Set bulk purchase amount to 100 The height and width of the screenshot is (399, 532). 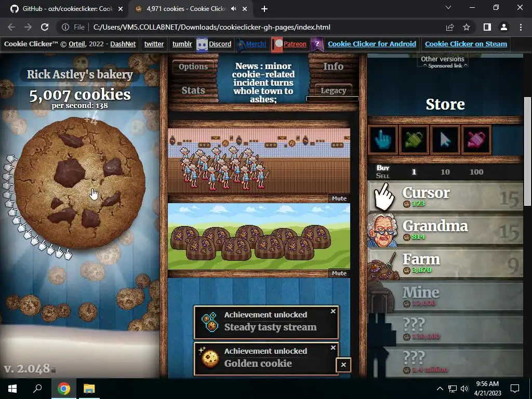click(476, 172)
